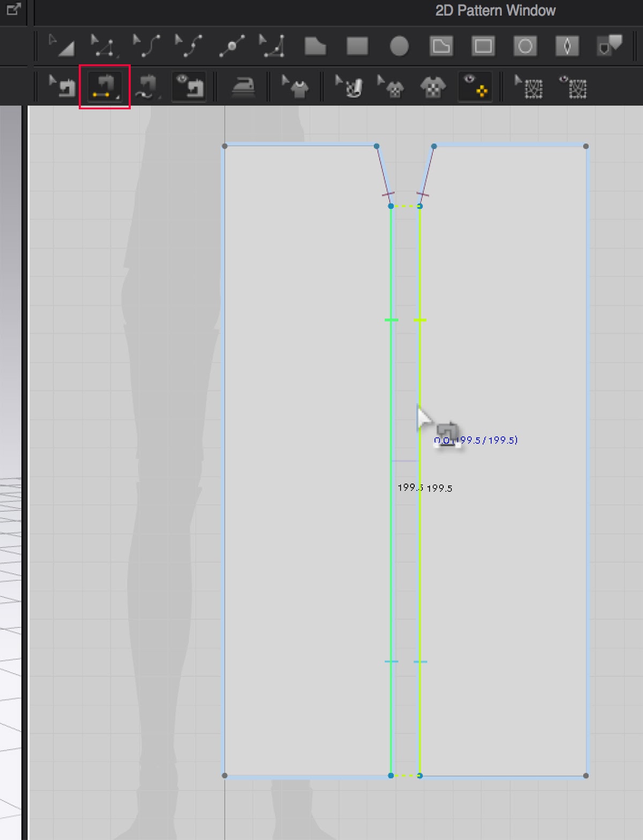Screen dimensions: 643x840
Task: Click the green sewing line on left pattern
Action: (391, 536)
